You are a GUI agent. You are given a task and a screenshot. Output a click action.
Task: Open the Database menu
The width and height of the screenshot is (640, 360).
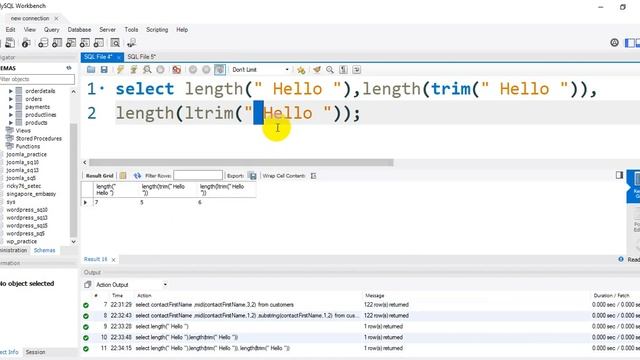tap(79, 30)
